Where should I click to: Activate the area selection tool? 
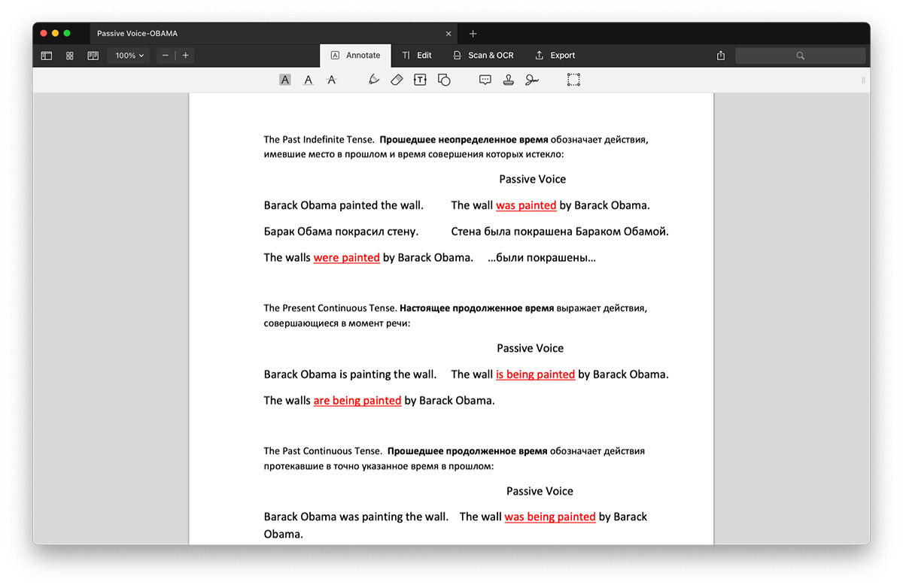click(573, 80)
